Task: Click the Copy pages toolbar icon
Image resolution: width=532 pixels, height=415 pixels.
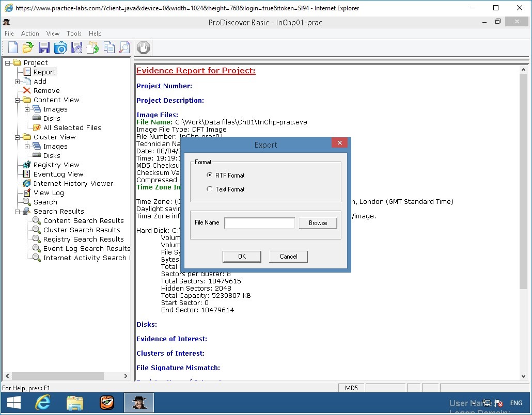Action: click(109, 47)
